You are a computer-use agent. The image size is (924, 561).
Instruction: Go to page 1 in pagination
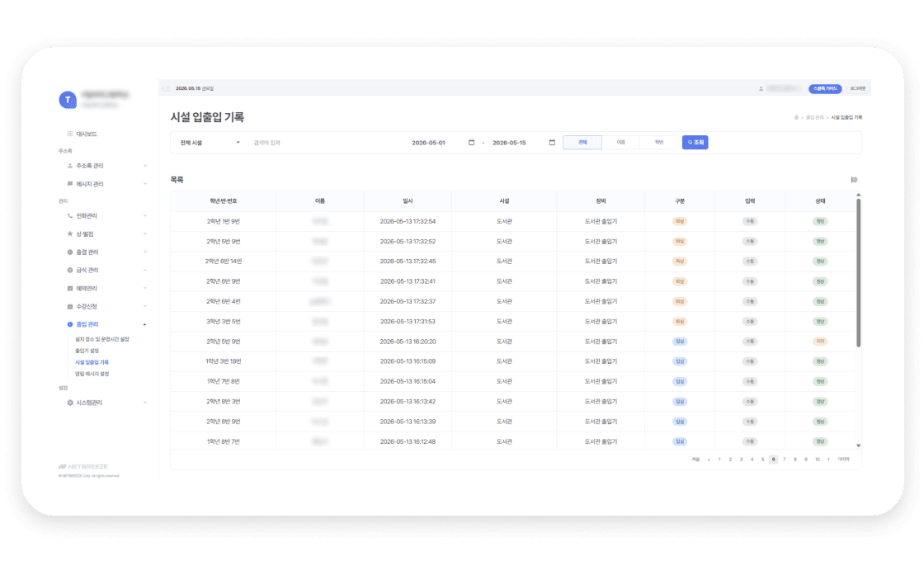(x=719, y=460)
